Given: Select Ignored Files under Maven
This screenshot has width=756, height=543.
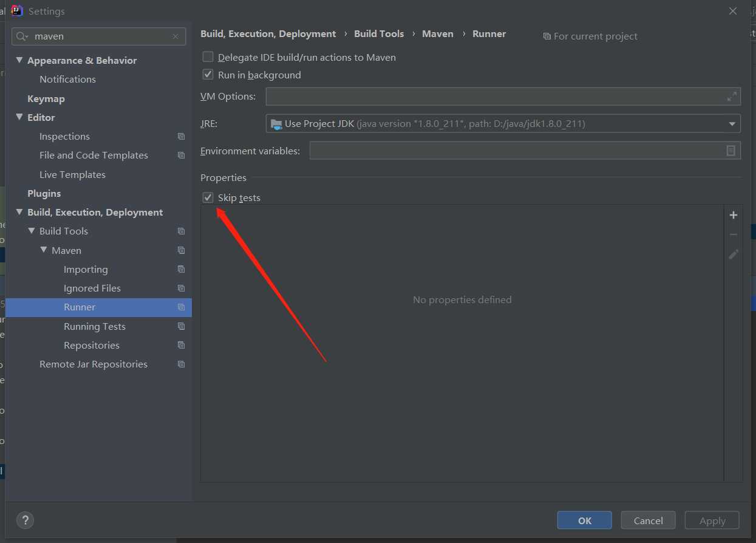Looking at the screenshot, I should pyautogui.click(x=92, y=289).
